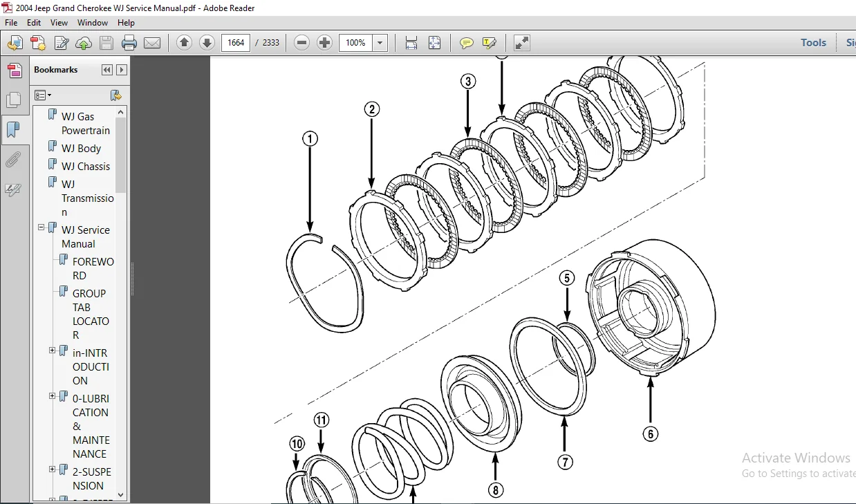Open the View menu
Screen dimensions: 856x504
(59, 23)
